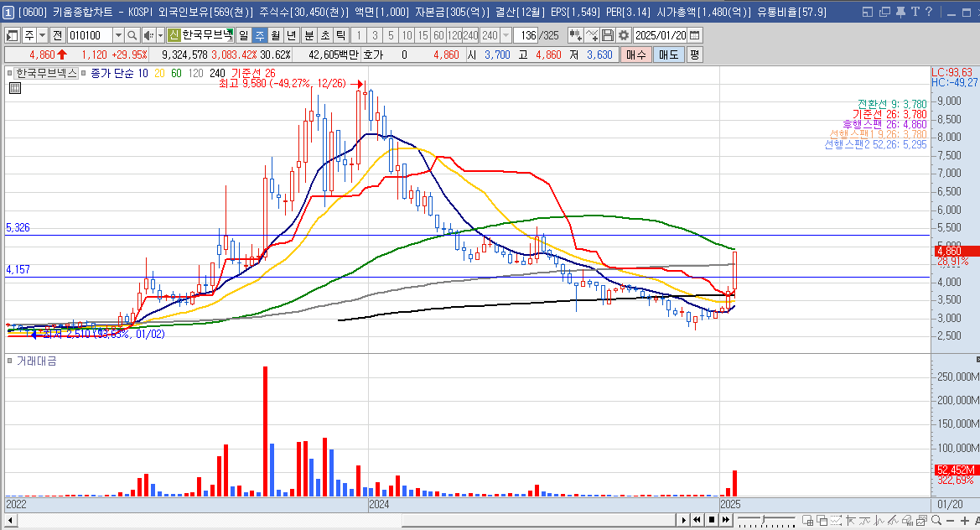Select the 월 monthly period button
Screen dimensions: 980x530
pos(276,35)
